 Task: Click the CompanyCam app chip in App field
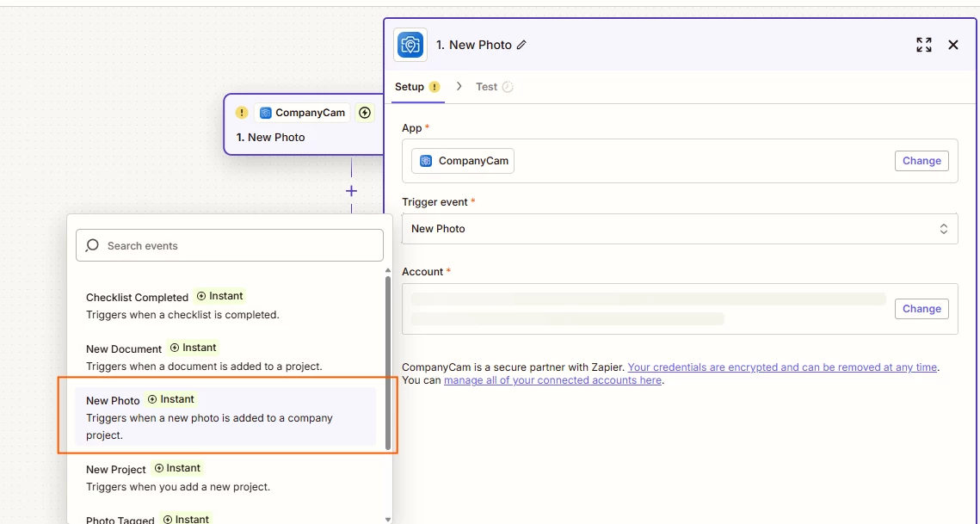tap(463, 161)
